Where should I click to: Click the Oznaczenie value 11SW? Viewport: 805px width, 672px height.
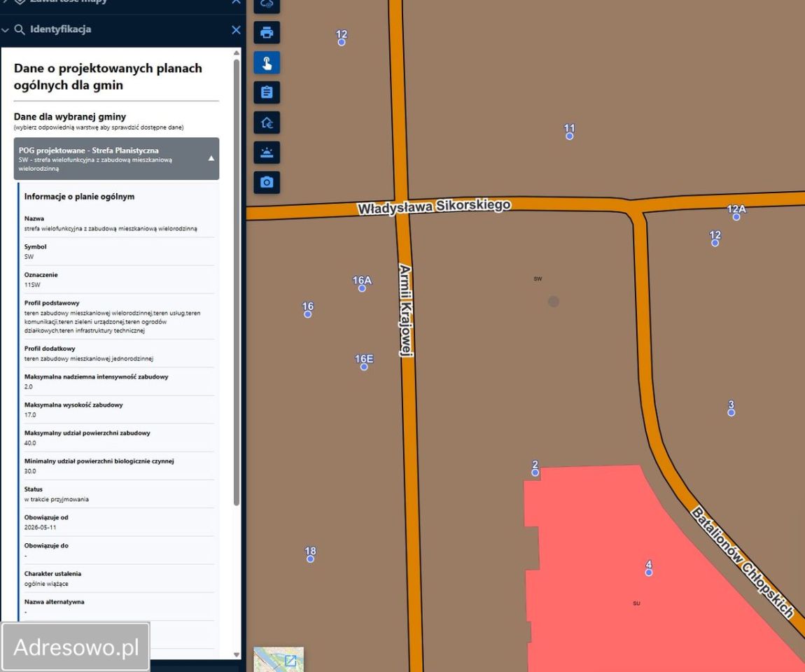pos(31,284)
